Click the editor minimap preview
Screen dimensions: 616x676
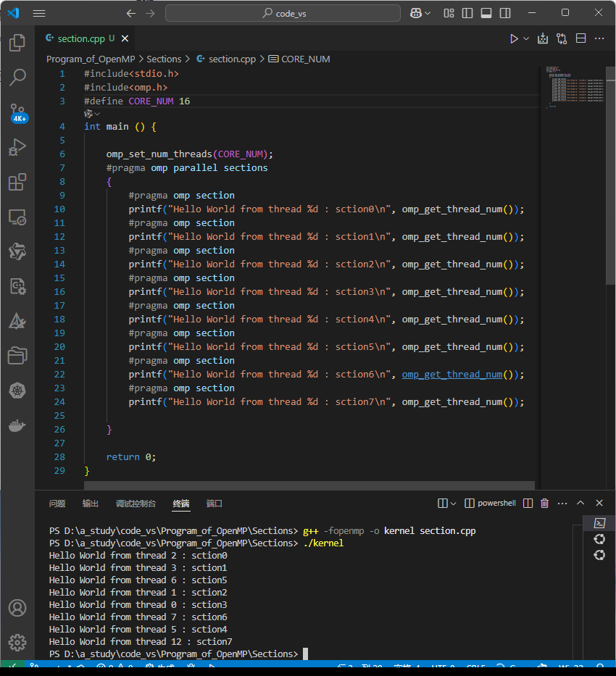pos(574,86)
